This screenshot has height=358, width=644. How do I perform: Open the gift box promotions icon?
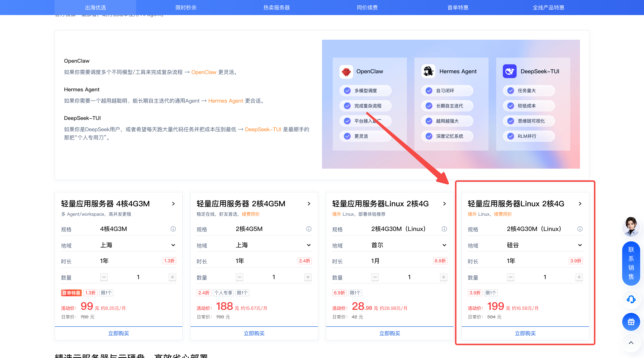[631, 322]
